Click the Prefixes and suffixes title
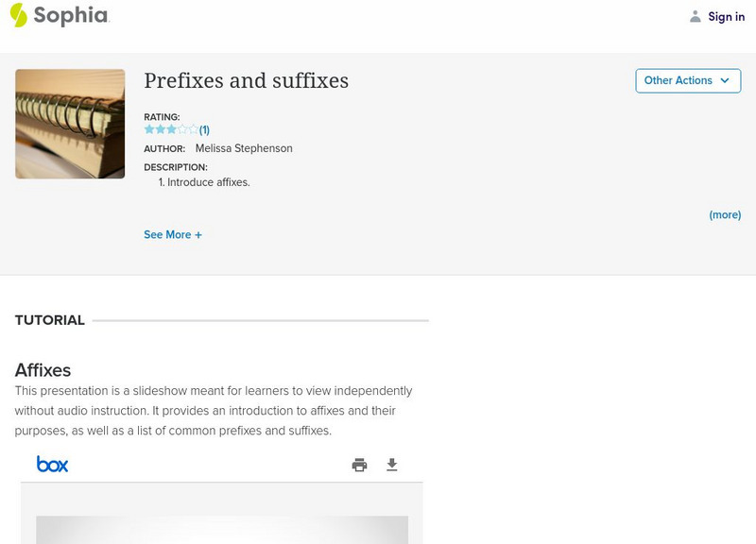Screen dimensions: 756x544 click(246, 81)
